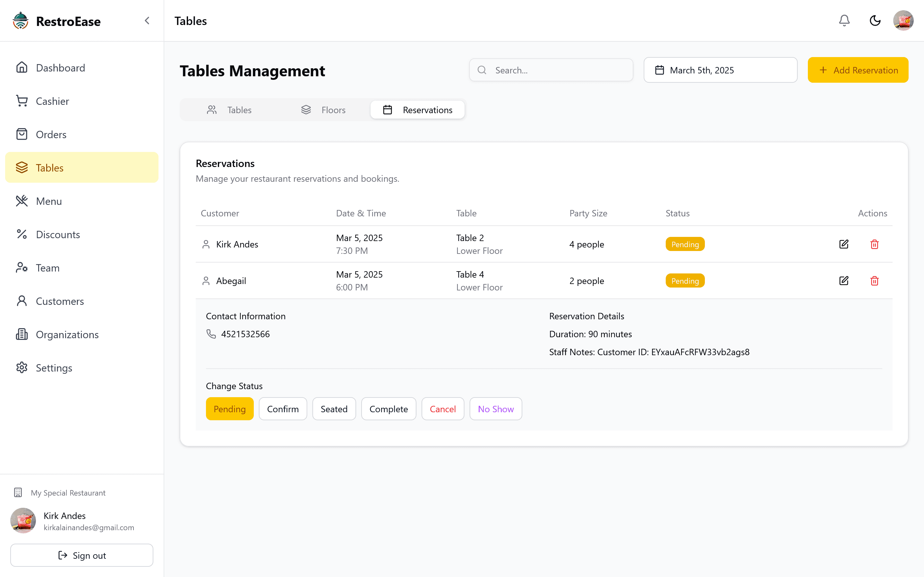
Task: Click the Orders sidebar icon
Action: 21,134
